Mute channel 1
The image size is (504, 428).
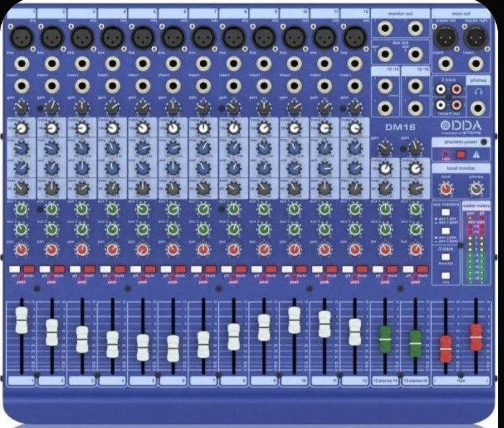[x=29, y=269]
